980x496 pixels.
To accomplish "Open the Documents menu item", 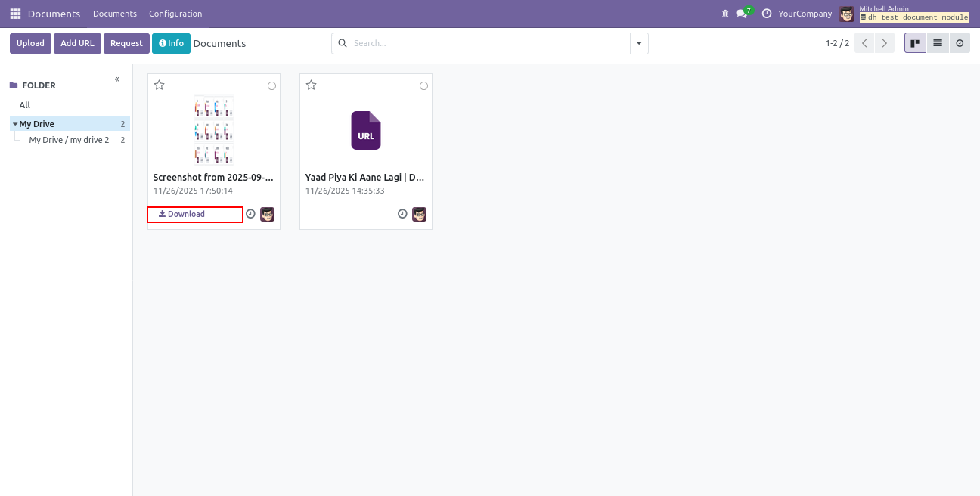I will [115, 14].
